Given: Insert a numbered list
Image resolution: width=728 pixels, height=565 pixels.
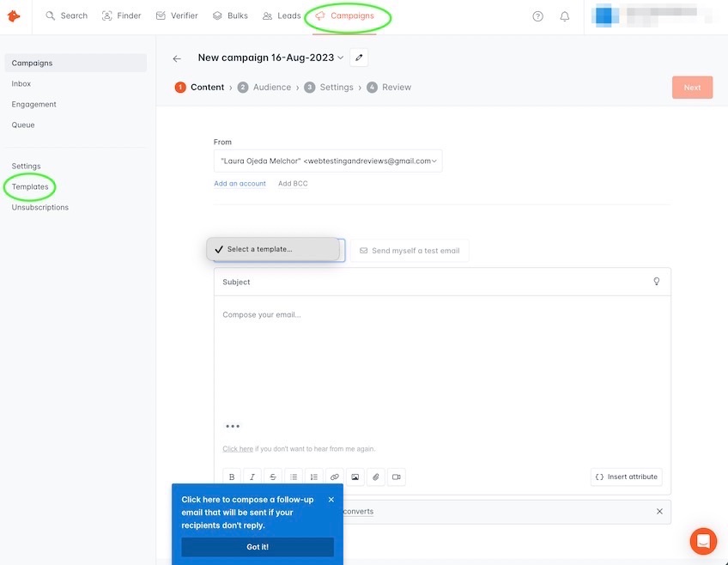Looking at the screenshot, I should click(314, 477).
